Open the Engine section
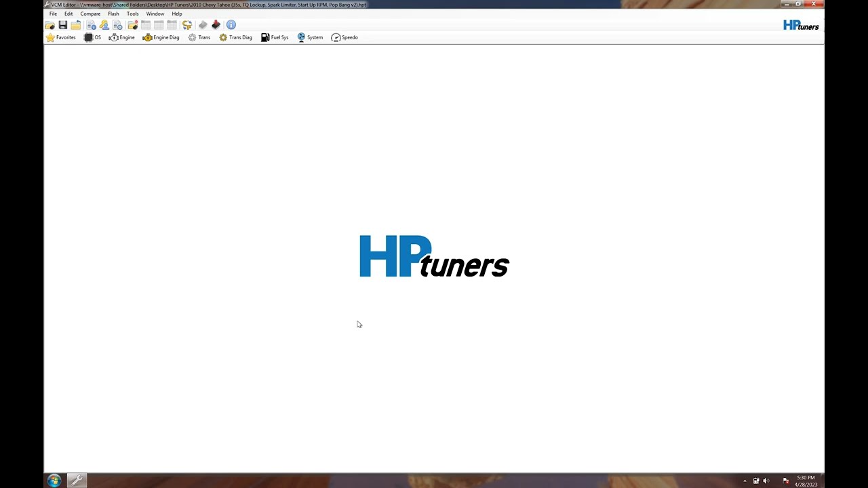This screenshot has width=868, height=488. [122, 37]
